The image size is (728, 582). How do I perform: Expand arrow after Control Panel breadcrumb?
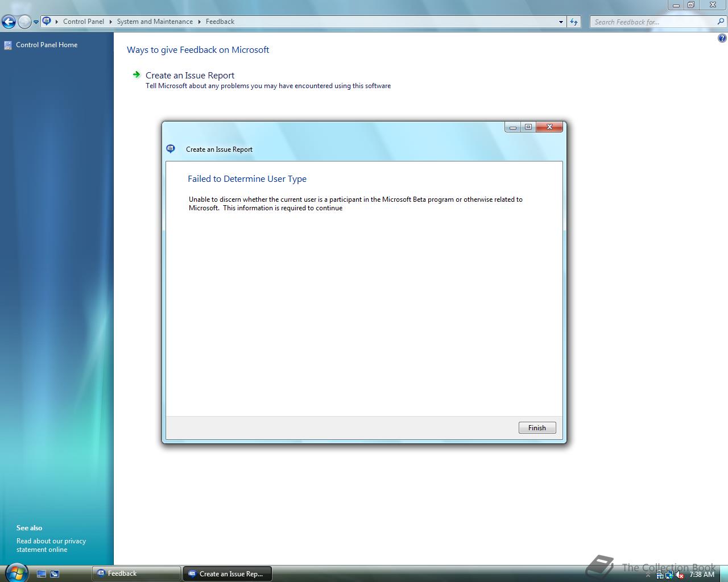coord(110,22)
